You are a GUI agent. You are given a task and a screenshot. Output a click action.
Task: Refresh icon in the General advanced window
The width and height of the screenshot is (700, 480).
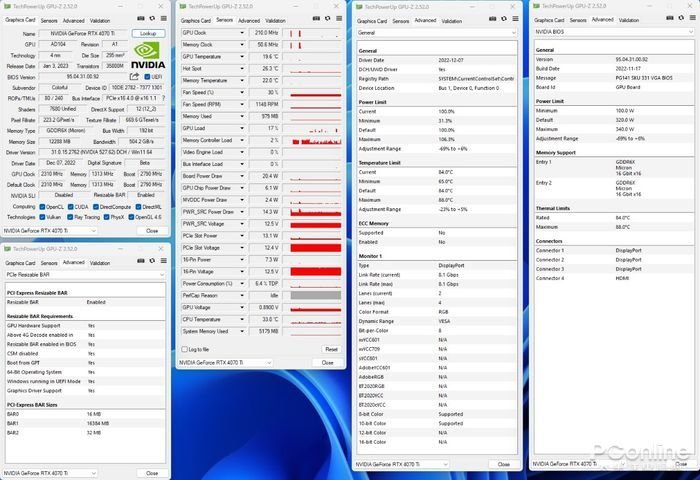(504, 19)
